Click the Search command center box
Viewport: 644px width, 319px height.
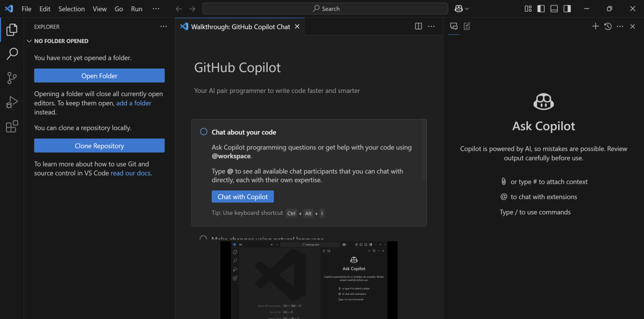(x=325, y=9)
